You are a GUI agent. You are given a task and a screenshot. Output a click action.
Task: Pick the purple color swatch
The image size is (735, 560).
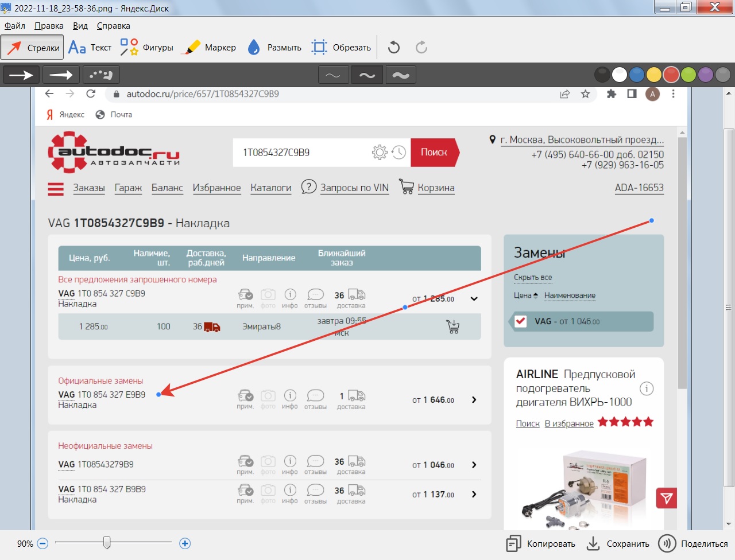[x=706, y=75]
